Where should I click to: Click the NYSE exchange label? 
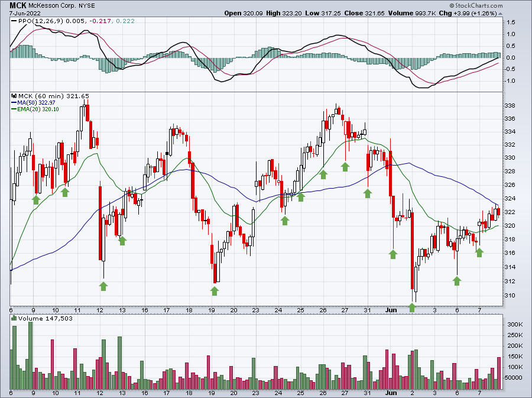coord(86,6)
